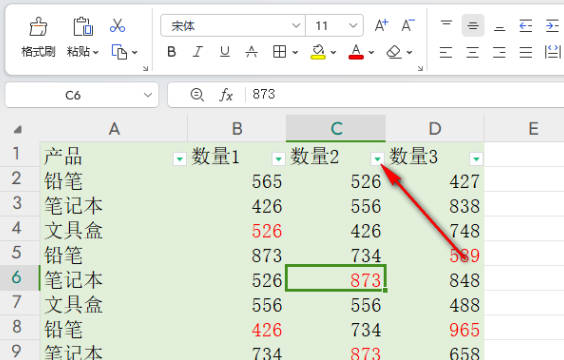This screenshot has width=564, height=360.
Task: Decrease font size with A- icon
Action: [x=408, y=26]
